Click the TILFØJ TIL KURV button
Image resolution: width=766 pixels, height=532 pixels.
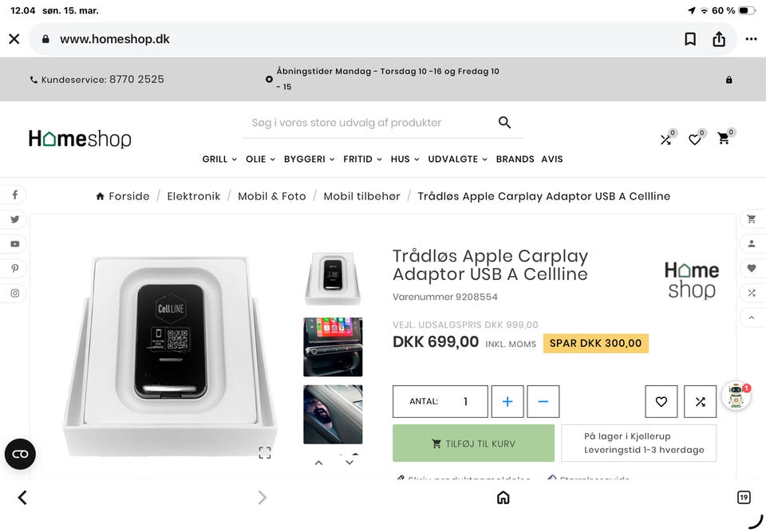click(x=473, y=443)
